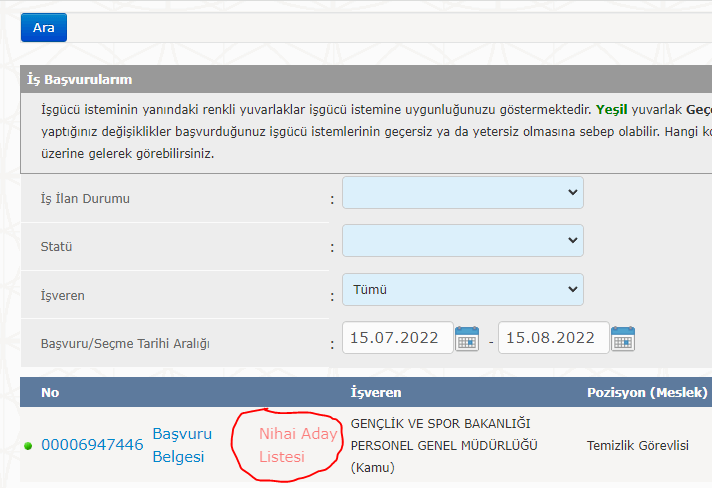This screenshot has width=712, height=488.
Task: Open the Başvuru Belgesi link
Action: (x=181, y=445)
